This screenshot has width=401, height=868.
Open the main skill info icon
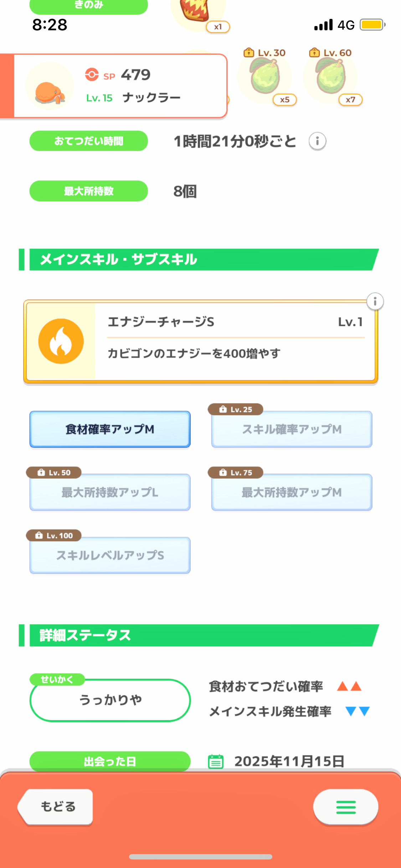(x=375, y=302)
